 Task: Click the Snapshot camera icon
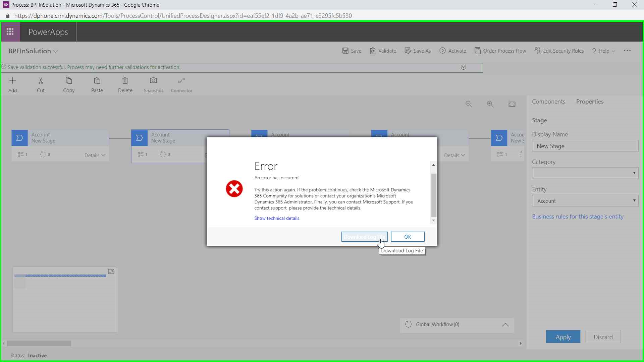[153, 81]
